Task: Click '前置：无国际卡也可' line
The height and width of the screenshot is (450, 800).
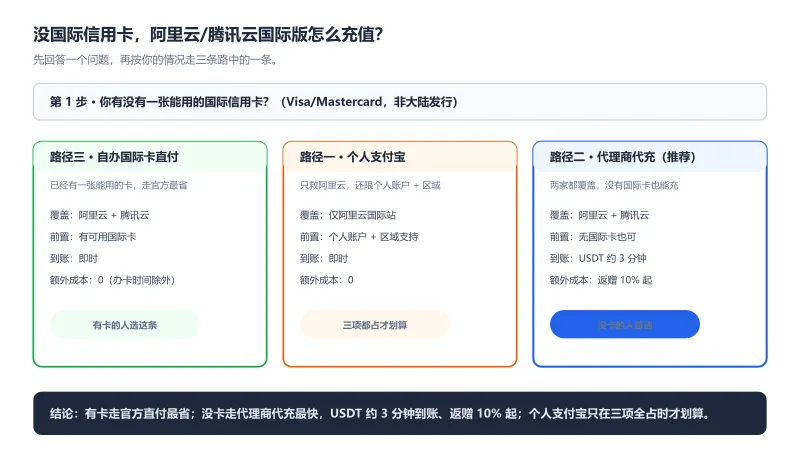Action: click(593, 237)
